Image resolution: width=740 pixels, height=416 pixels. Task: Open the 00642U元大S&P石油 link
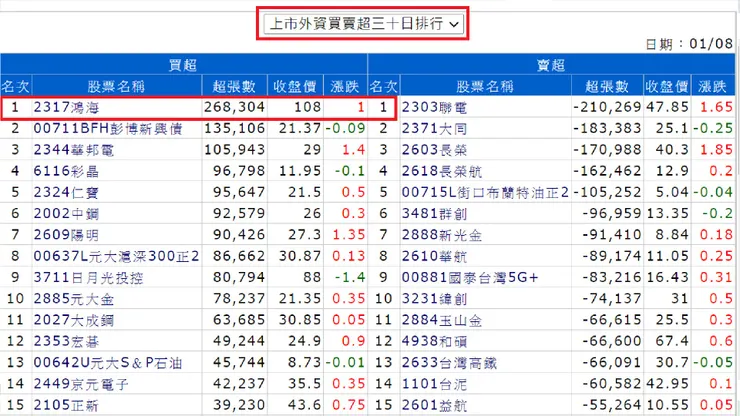click(108, 363)
